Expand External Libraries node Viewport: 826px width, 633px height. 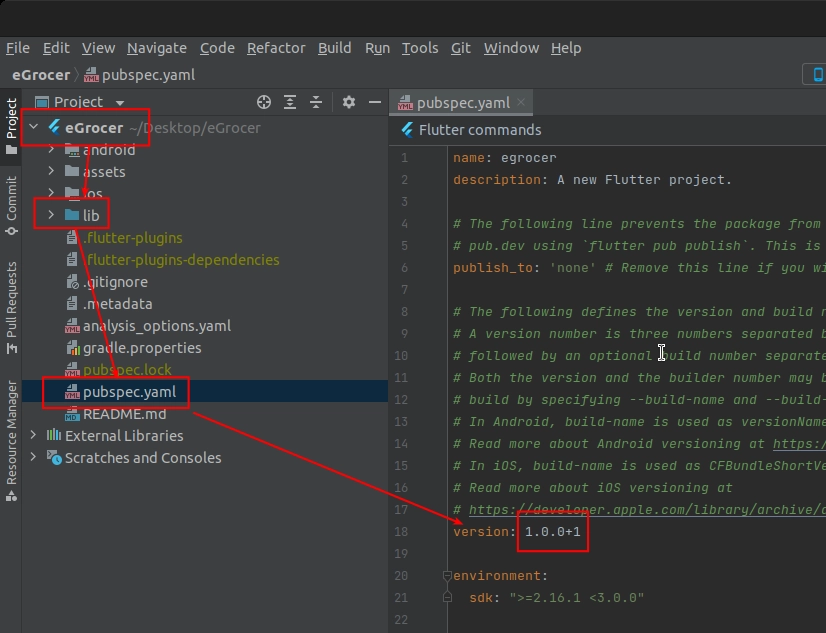(34, 435)
